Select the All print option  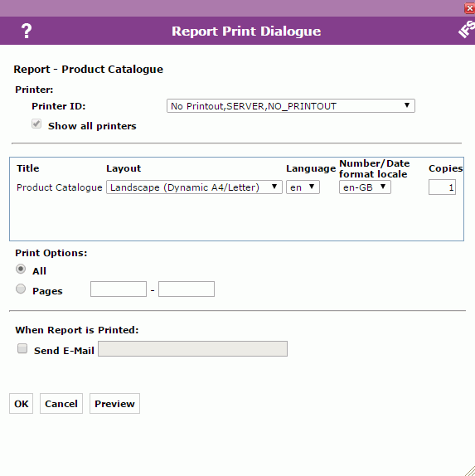click(21, 269)
